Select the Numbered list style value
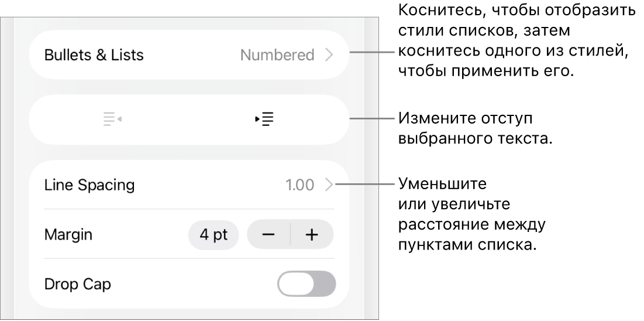 pos(277,55)
